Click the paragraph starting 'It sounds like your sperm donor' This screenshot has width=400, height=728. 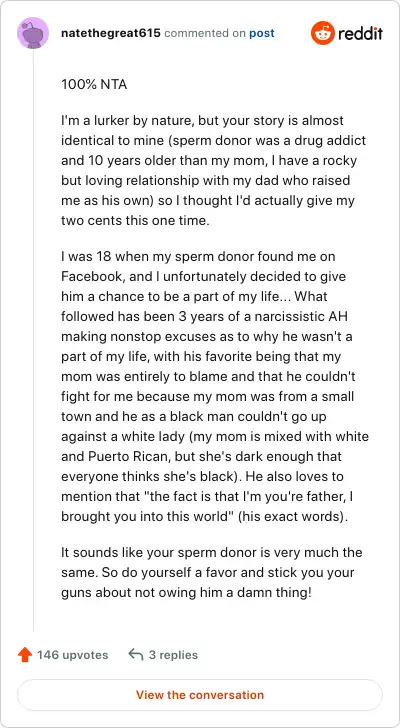point(212,572)
